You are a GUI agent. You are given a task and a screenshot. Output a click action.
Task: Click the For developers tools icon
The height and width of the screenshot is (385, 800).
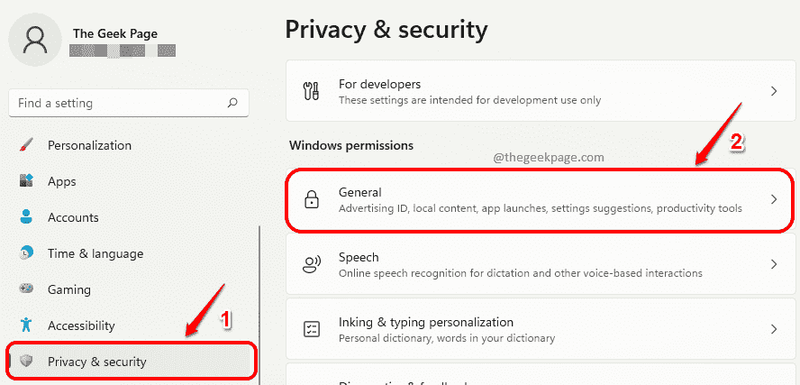pos(311,91)
